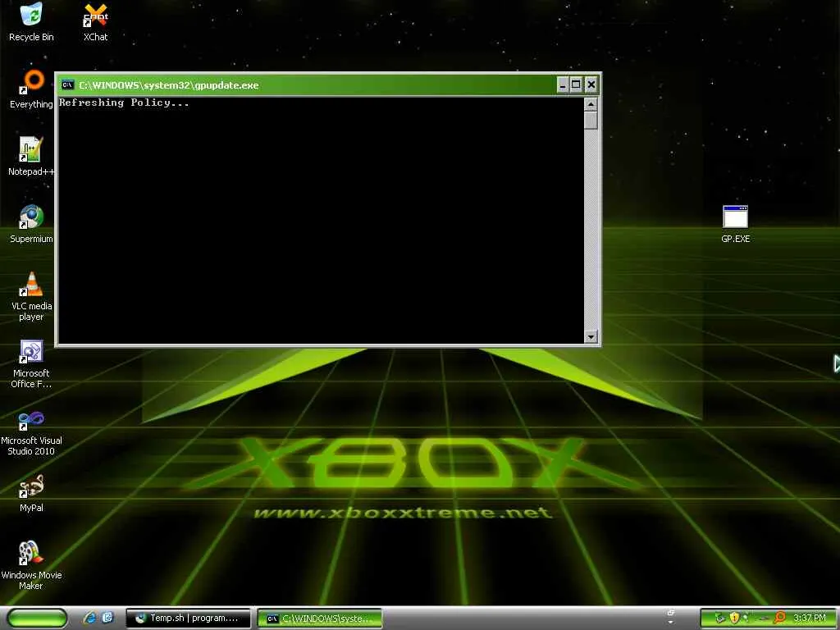The image size is (840, 630).
Task: Select the VLC media player shortcut
Action: click(31, 295)
